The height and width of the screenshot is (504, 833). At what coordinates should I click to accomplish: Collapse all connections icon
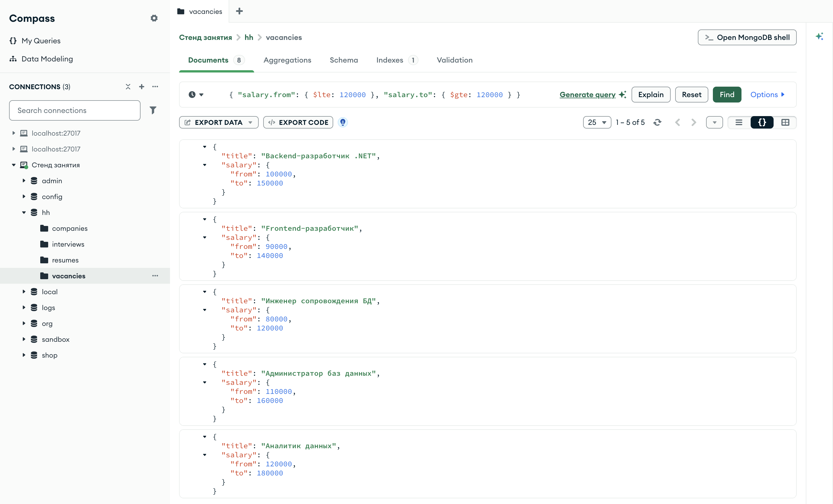pyautogui.click(x=128, y=87)
